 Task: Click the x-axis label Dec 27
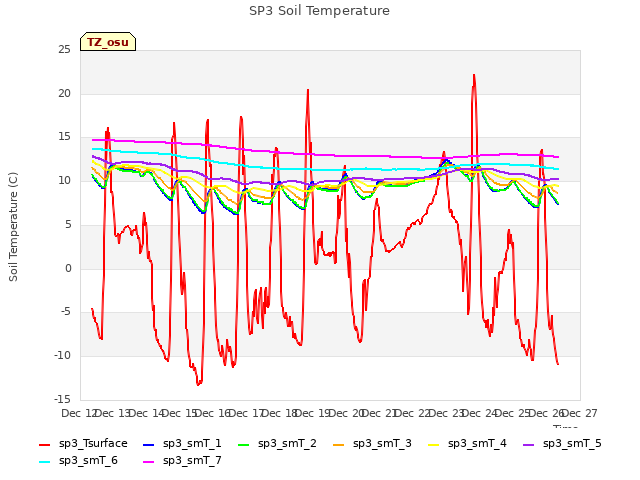[x=580, y=413]
